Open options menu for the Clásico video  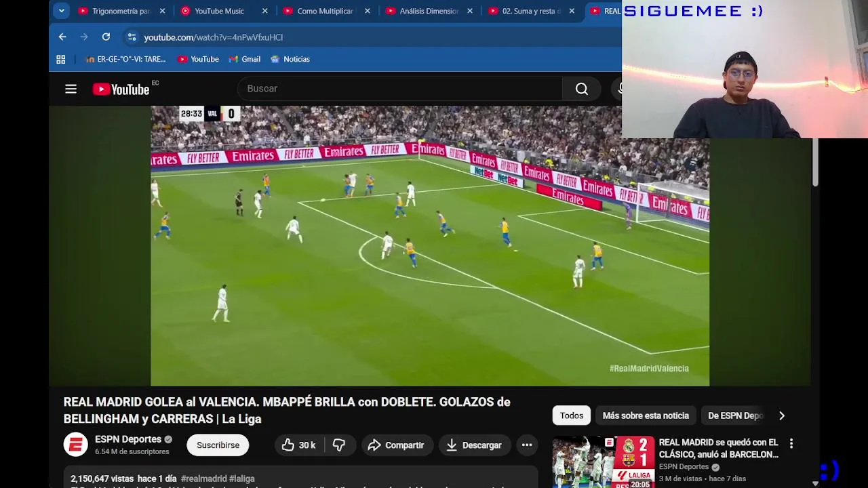[791, 444]
